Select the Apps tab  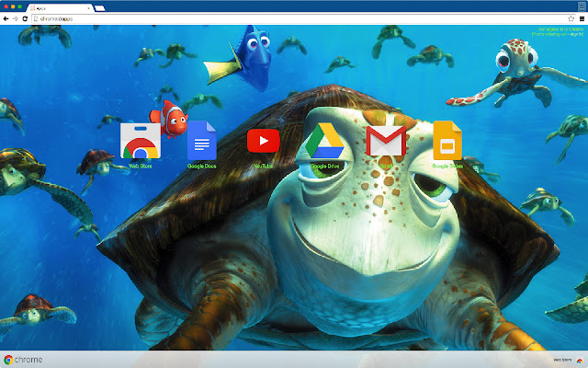[60, 8]
